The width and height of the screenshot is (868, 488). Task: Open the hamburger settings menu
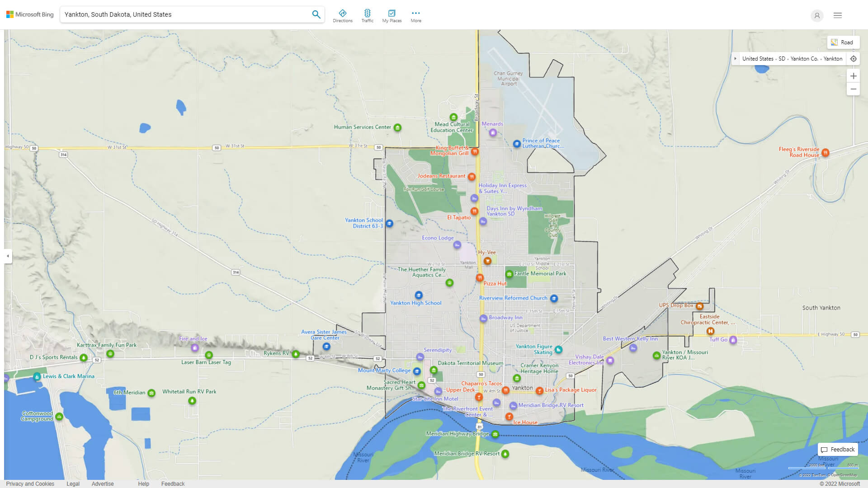click(x=837, y=15)
